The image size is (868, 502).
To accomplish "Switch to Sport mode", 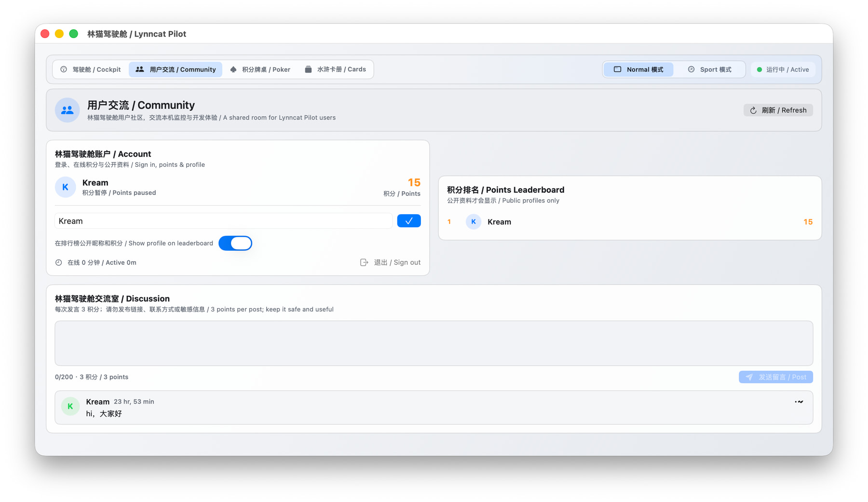I will pos(709,69).
